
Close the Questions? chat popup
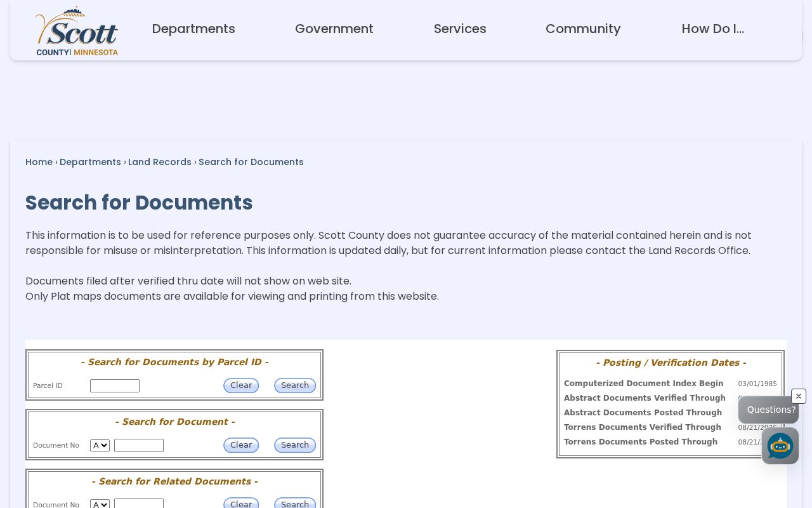(x=799, y=396)
